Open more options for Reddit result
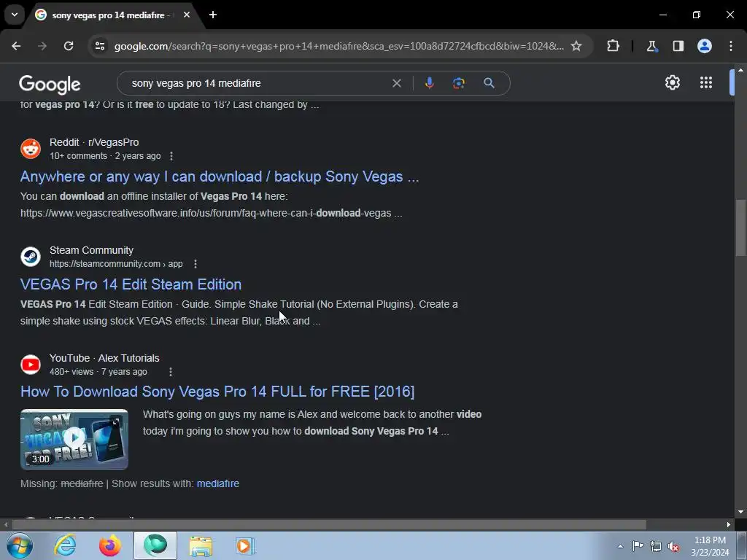This screenshot has height=560, width=747. [171, 156]
